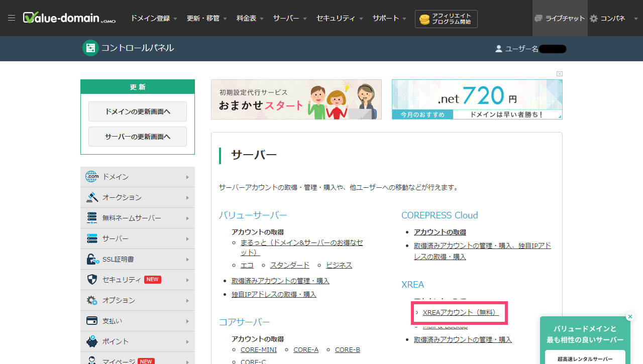Open バリューサーバー 取得済みアカウントの管理・購入 link
Screen dimensions: 643x364
(280, 281)
